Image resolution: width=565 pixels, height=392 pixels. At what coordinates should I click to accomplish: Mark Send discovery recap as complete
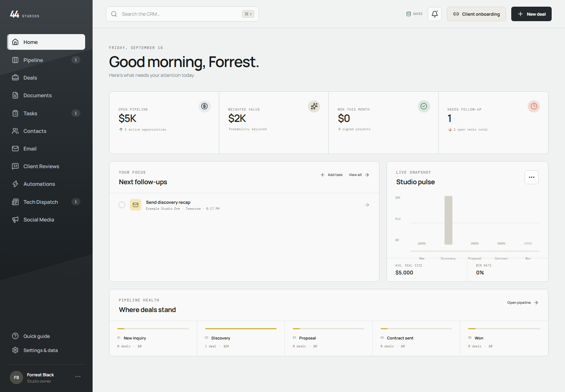[x=122, y=205]
